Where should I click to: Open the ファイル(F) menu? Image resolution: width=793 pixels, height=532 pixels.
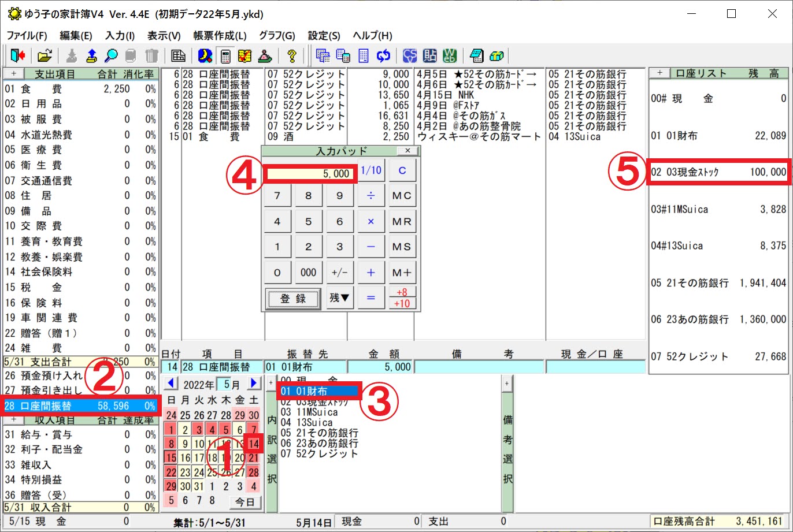coord(27,35)
